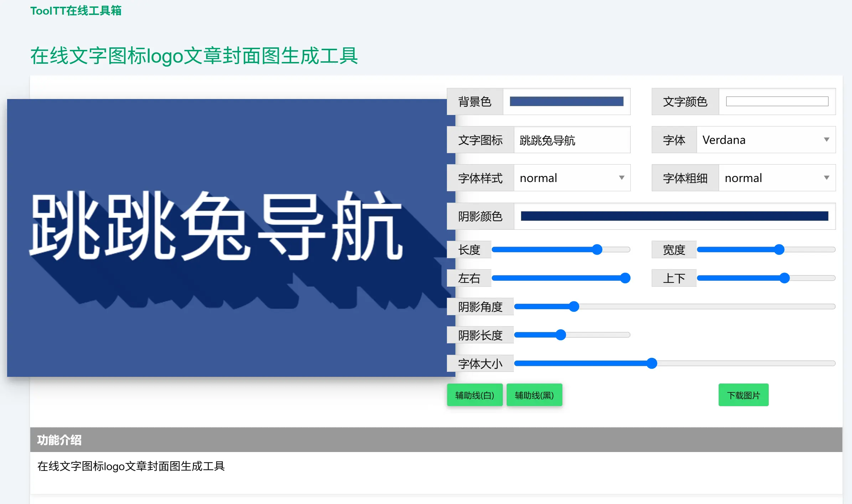
Task: Open the 字体样式 dropdown
Action: [x=571, y=178]
